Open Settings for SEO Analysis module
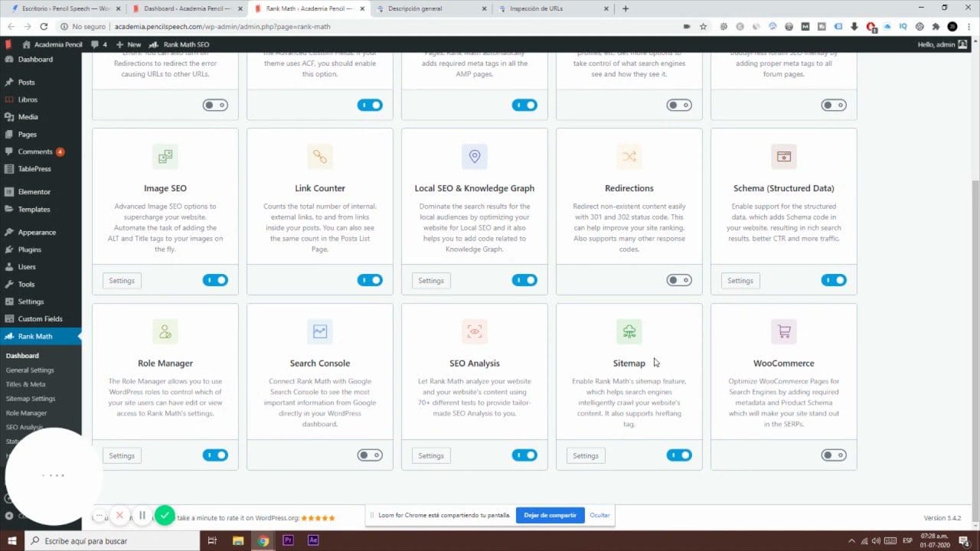 [x=431, y=456]
